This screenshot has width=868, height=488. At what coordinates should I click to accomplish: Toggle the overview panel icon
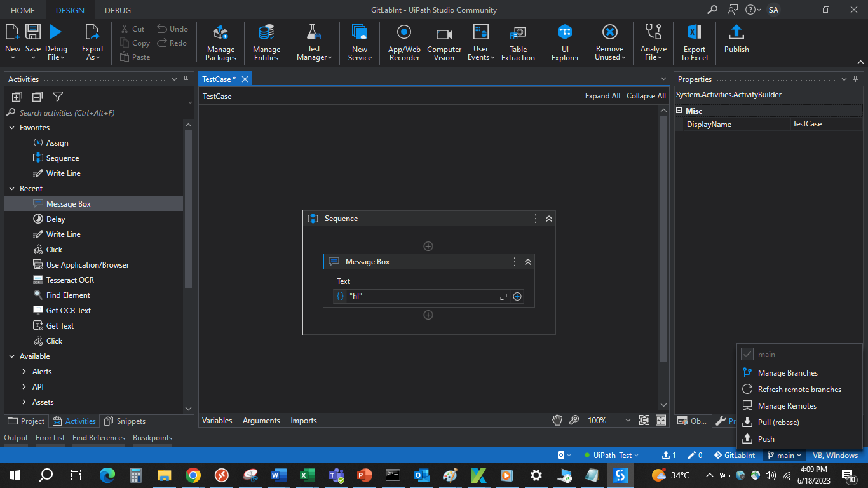[x=661, y=420]
